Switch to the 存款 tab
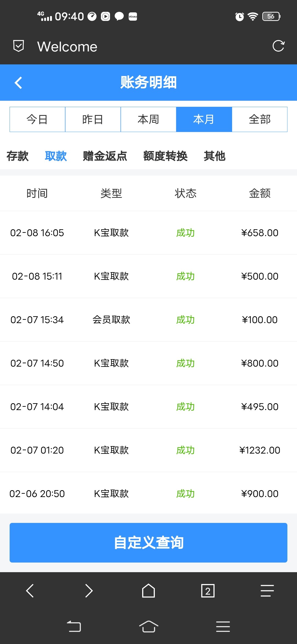This screenshot has height=644, width=297. click(x=18, y=156)
